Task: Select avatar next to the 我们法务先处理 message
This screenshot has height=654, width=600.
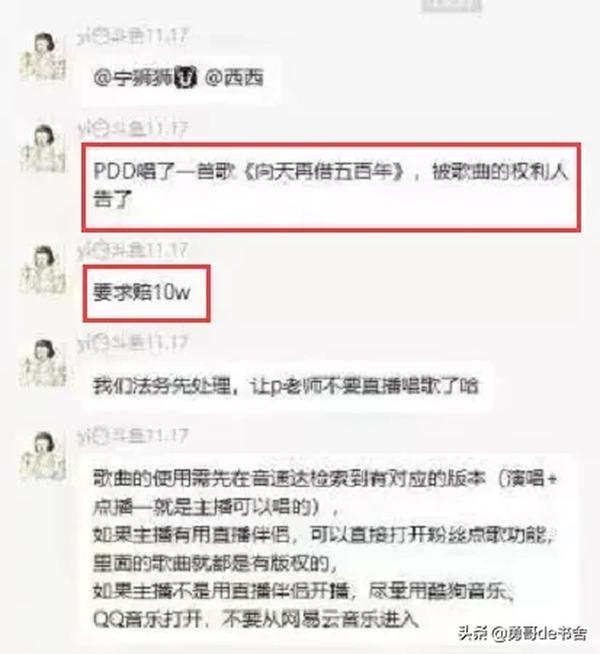Action: (44, 363)
